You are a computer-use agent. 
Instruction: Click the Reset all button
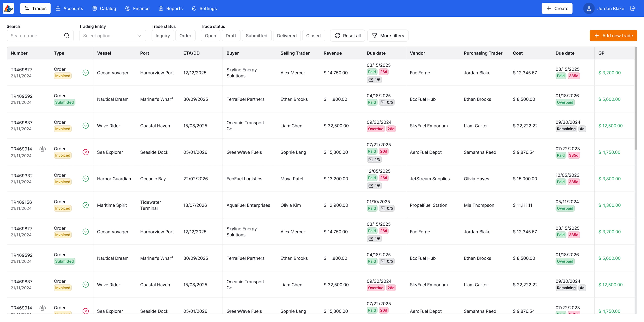click(x=348, y=35)
